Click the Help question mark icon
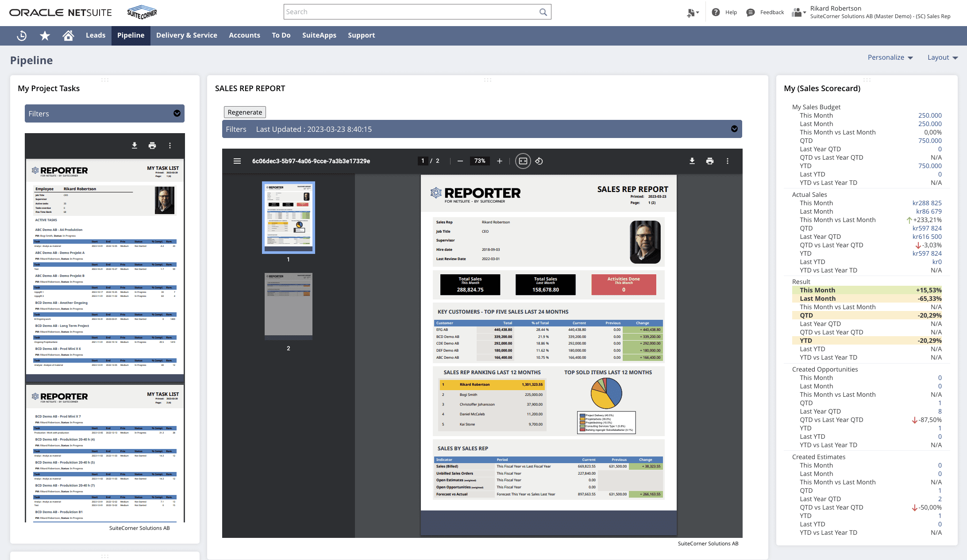 tap(716, 12)
